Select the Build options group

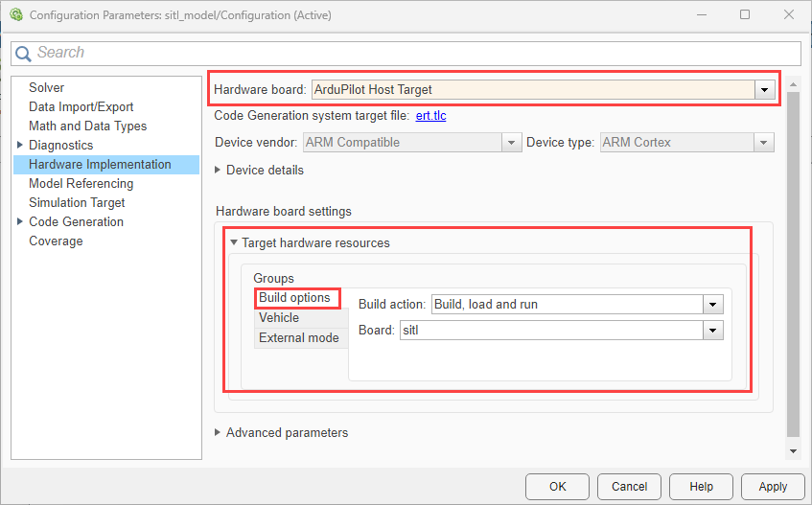point(297,298)
